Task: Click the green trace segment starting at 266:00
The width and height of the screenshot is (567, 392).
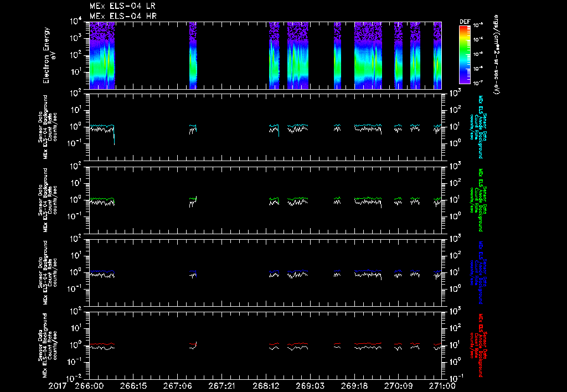Action: pos(102,199)
